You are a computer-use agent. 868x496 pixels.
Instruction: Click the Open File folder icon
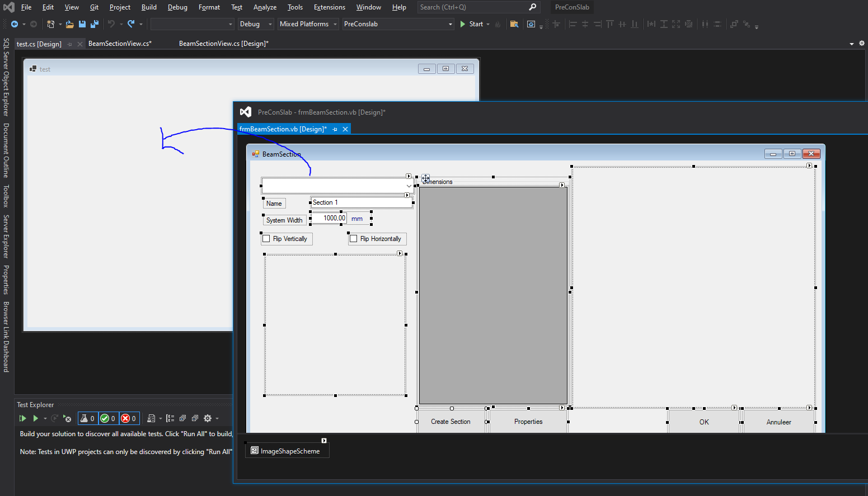click(x=69, y=24)
